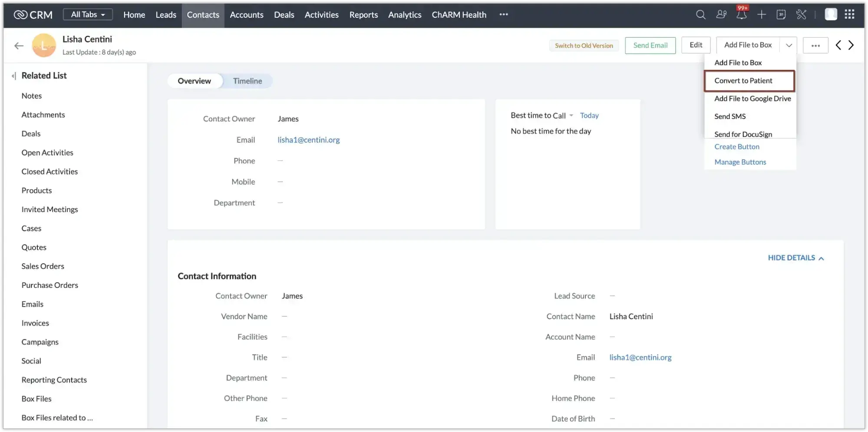Open the user profile avatar
The image size is (868, 432).
[831, 14]
